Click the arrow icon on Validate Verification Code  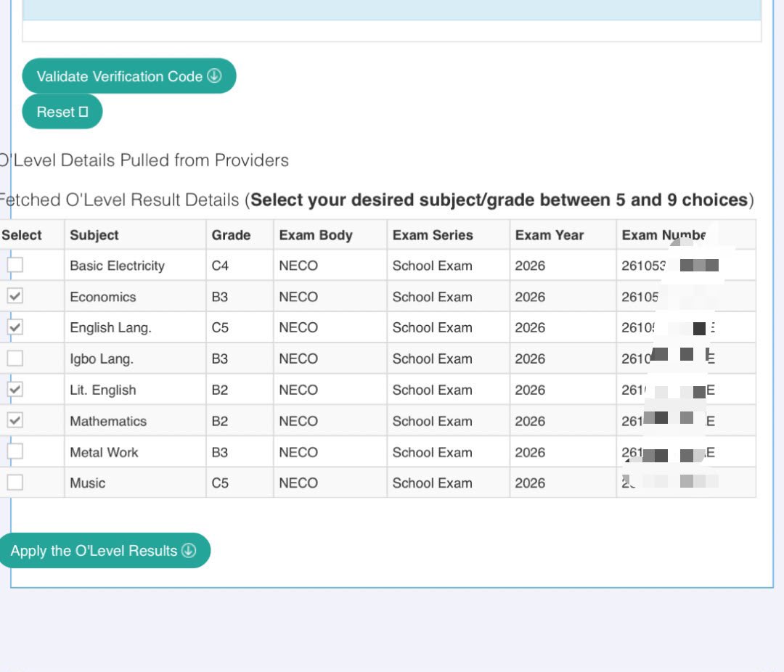(x=214, y=75)
